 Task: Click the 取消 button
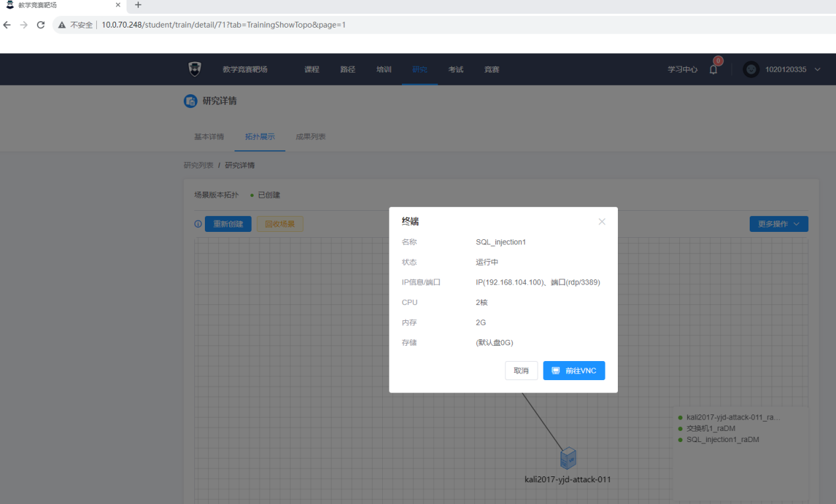pos(521,371)
